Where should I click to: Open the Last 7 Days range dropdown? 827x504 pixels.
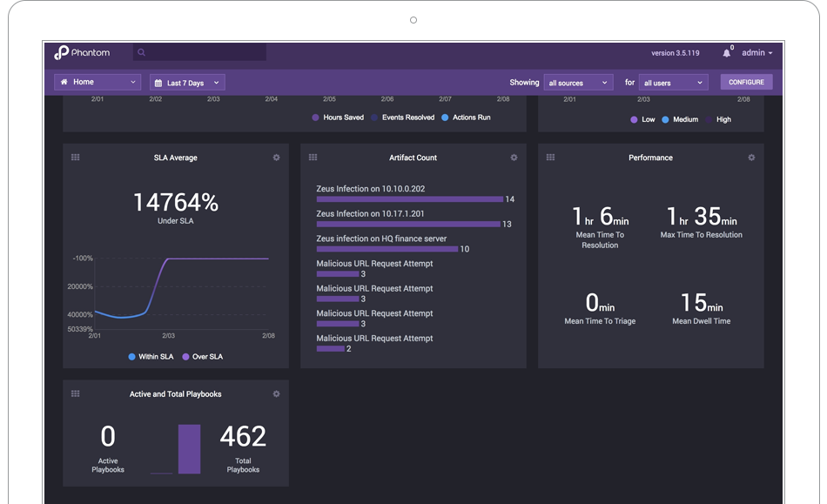(187, 82)
